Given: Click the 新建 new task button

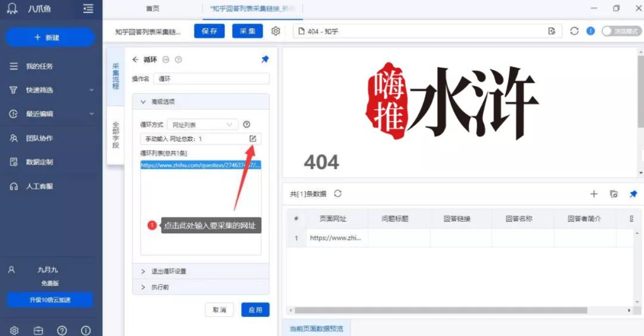Looking at the screenshot, I should tap(49, 38).
